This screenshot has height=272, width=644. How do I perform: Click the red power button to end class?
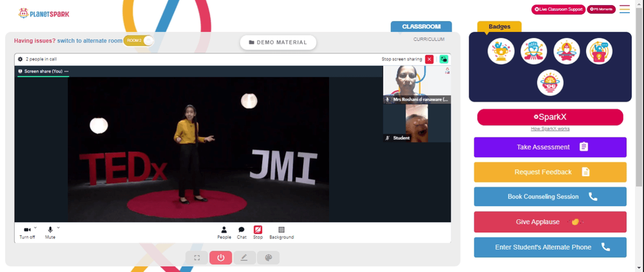[220, 258]
